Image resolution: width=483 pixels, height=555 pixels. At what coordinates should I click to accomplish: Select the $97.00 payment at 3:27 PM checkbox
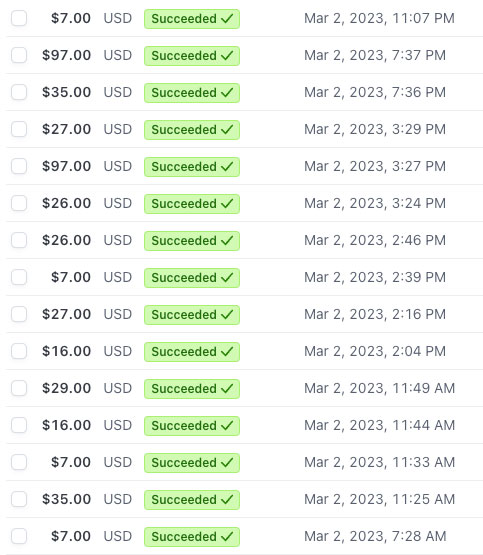coord(19,166)
